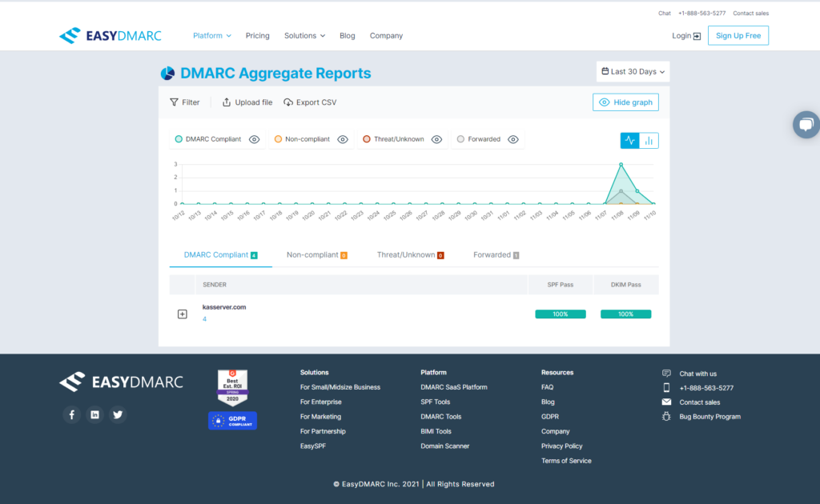Click the phone icon in footer
This screenshot has width=820, height=504.
pos(666,387)
